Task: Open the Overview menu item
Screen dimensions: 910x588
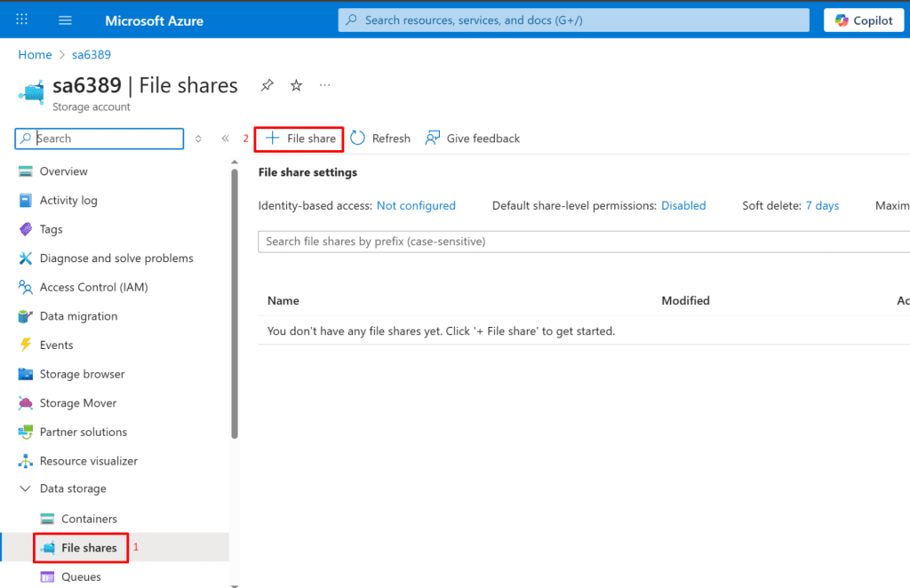Action: (x=63, y=171)
